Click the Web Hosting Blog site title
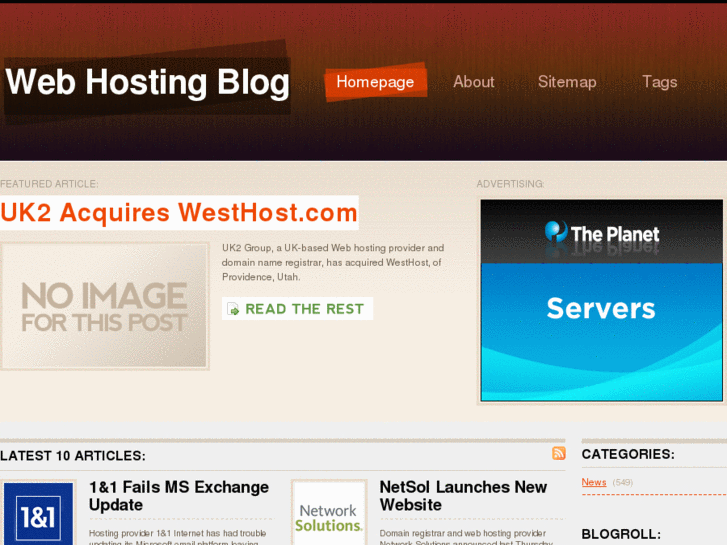The image size is (727, 545). (x=147, y=83)
